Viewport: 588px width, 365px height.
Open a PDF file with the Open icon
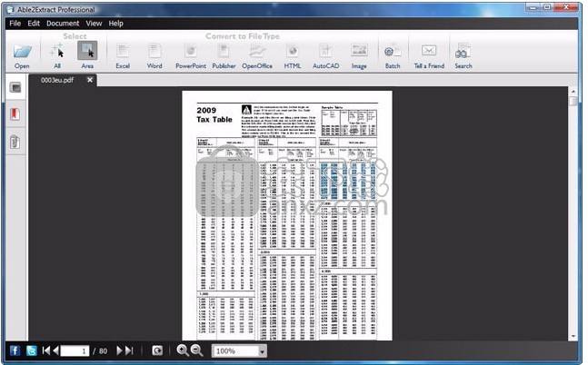click(x=22, y=55)
